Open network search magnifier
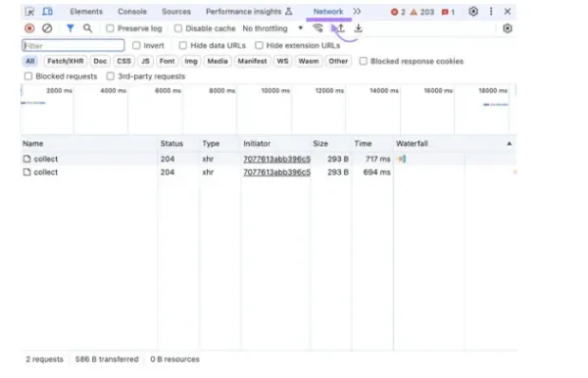The image size is (588, 378). coord(88,28)
